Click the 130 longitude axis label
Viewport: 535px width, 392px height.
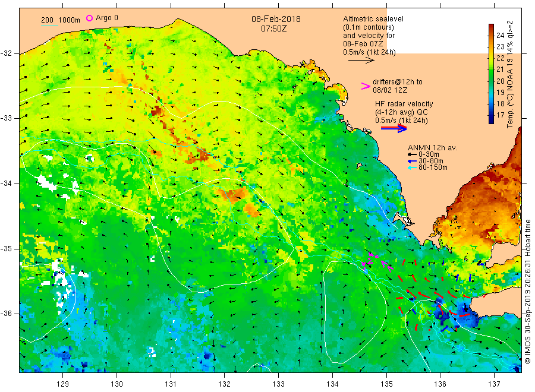(x=117, y=384)
